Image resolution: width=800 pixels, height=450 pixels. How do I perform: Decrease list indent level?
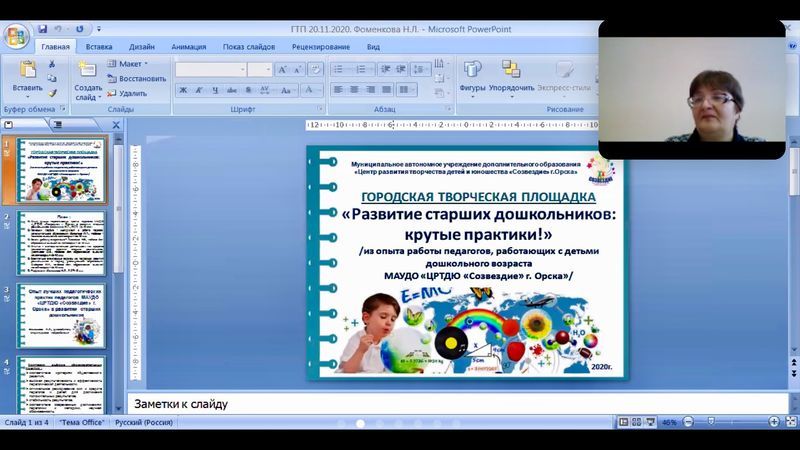click(x=385, y=69)
